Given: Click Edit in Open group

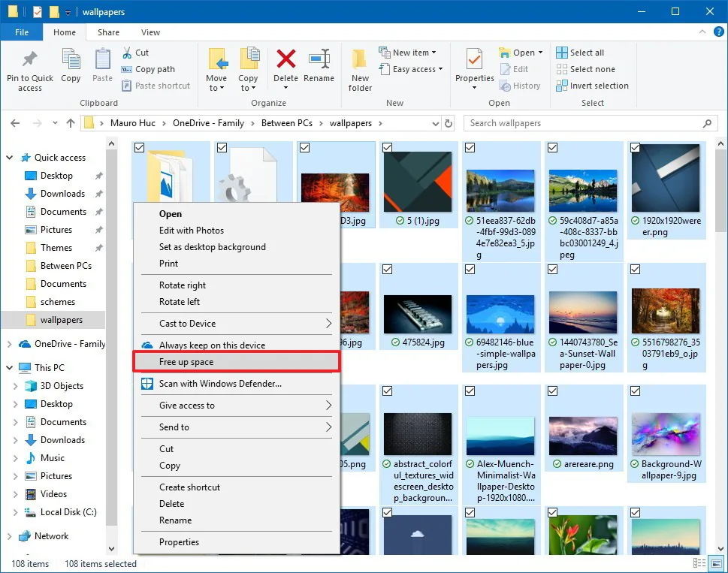Looking at the screenshot, I should 515,69.
